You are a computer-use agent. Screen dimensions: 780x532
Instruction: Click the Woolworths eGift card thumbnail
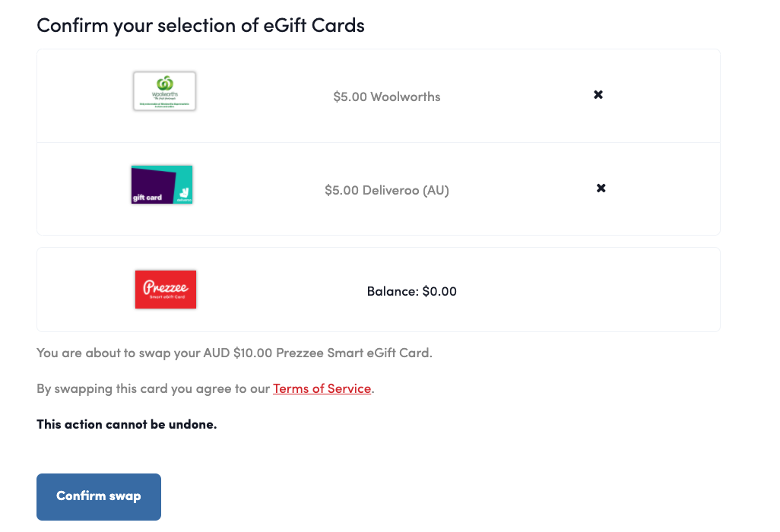click(x=164, y=91)
